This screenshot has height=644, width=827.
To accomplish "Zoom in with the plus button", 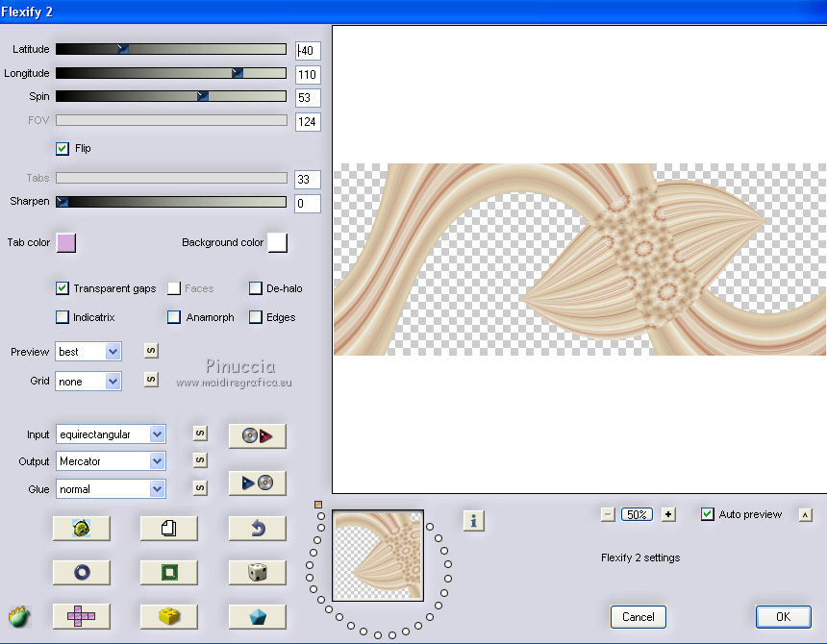I will point(668,514).
